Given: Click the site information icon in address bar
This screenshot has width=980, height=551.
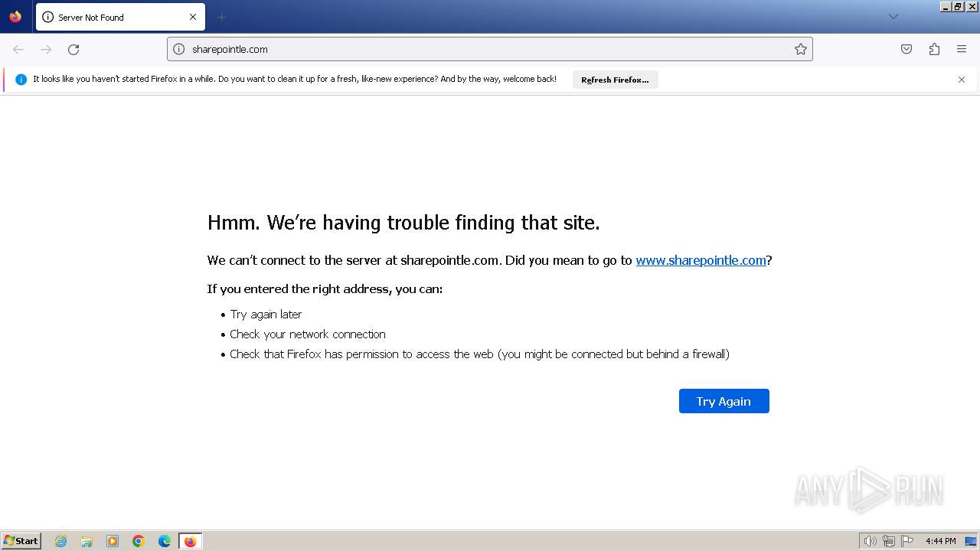Looking at the screenshot, I should [178, 49].
